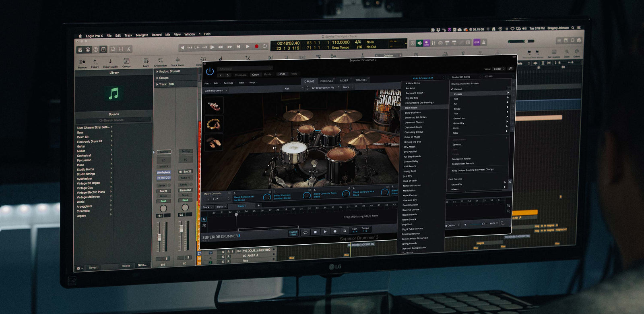Expand the Region: Drumkit disclosure triangle
Screen dimensions: 644x314
click(157, 71)
